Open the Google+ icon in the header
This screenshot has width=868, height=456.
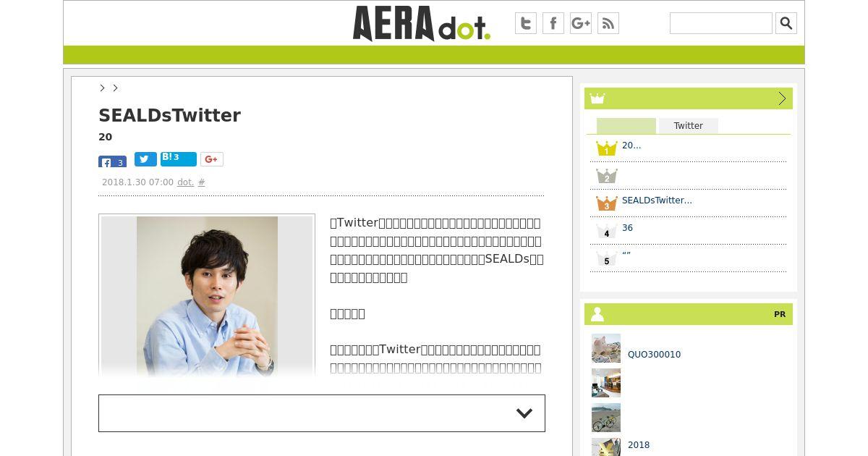click(x=581, y=23)
